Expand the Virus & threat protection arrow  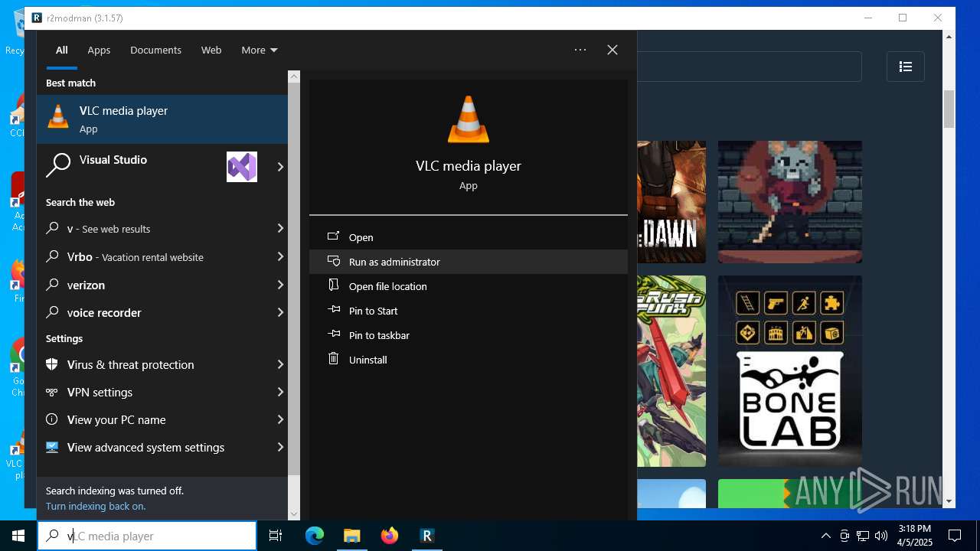point(280,364)
